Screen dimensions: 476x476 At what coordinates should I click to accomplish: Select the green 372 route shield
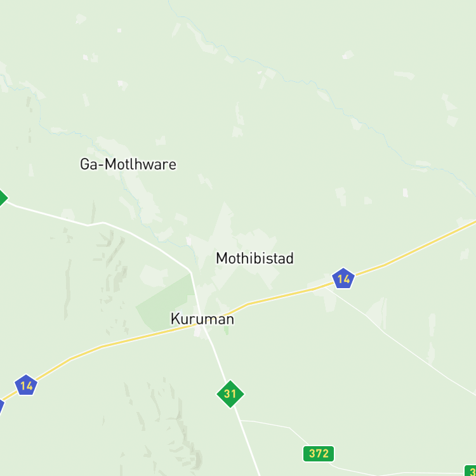pos(319,454)
